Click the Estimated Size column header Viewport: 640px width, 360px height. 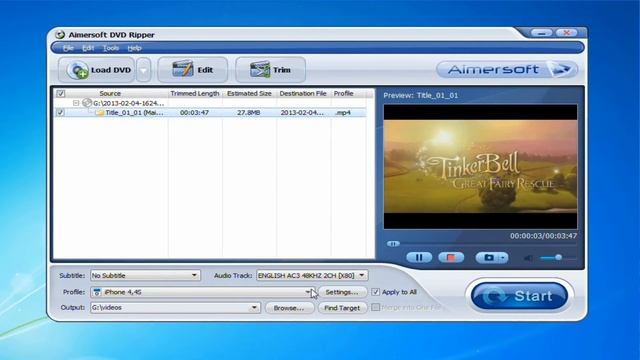(249, 93)
